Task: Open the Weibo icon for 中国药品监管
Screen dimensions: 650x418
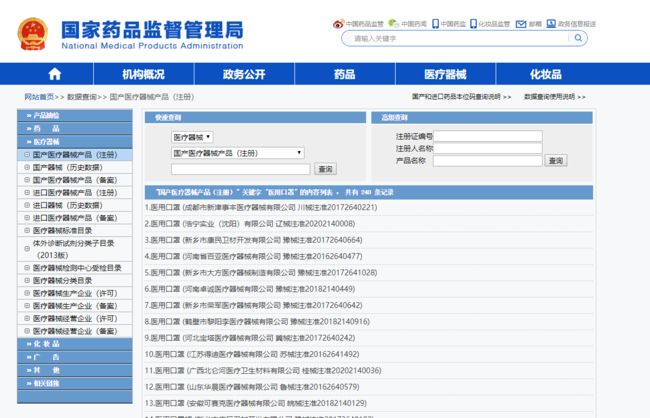Action: click(x=338, y=24)
